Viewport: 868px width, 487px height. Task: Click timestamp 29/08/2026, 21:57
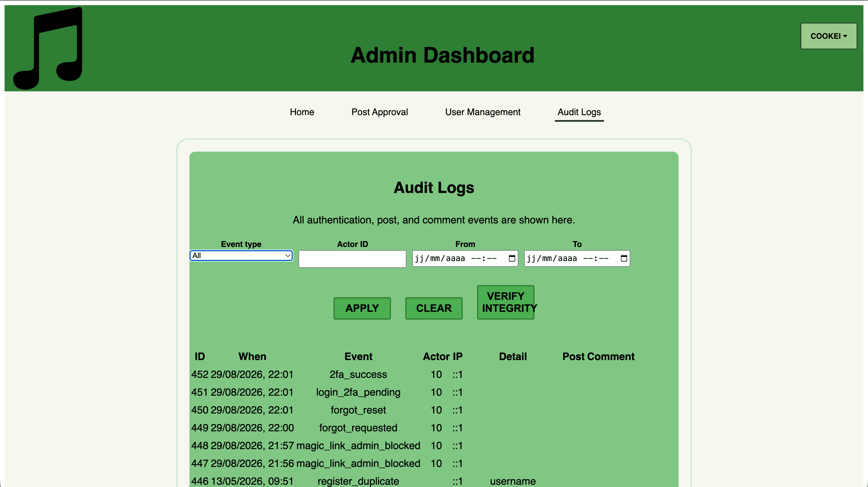(252, 446)
